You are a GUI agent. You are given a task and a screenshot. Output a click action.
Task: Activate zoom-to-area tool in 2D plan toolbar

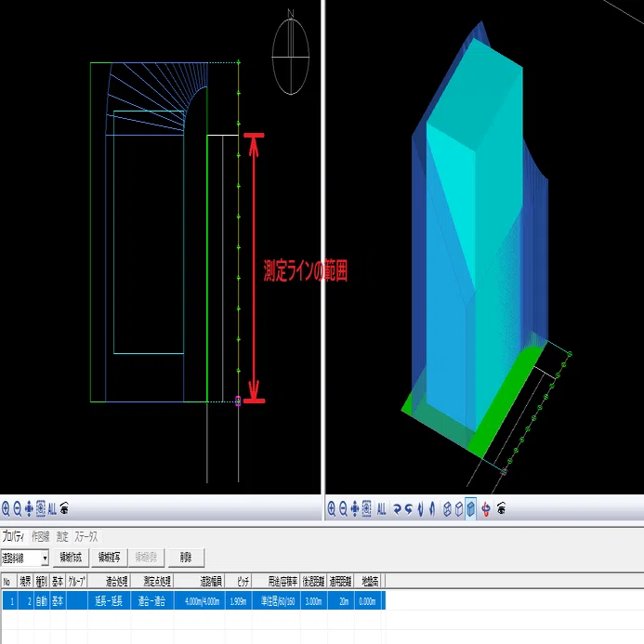pos(41,509)
